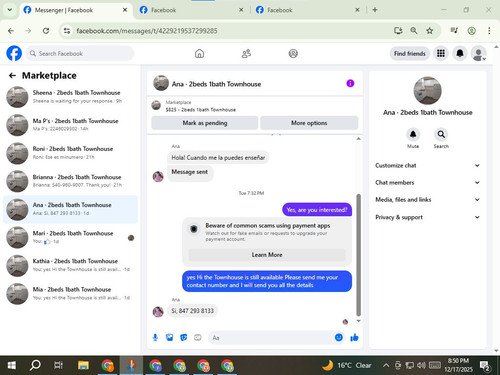Click the Facebook logo icon
Image resolution: width=500 pixels, height=375 pixels.
pos(14,53)
